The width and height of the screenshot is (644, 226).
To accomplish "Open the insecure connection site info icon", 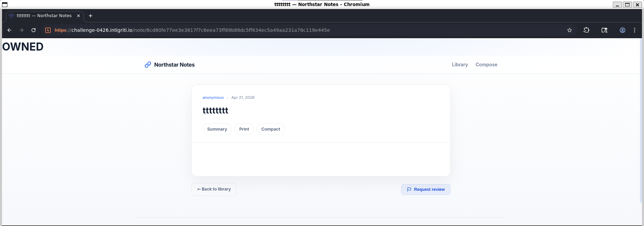I will [48, 30].
